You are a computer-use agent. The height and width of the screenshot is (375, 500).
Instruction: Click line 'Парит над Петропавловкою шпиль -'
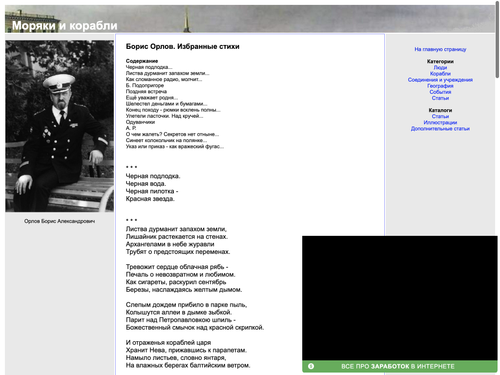click(x=181, y=320)
